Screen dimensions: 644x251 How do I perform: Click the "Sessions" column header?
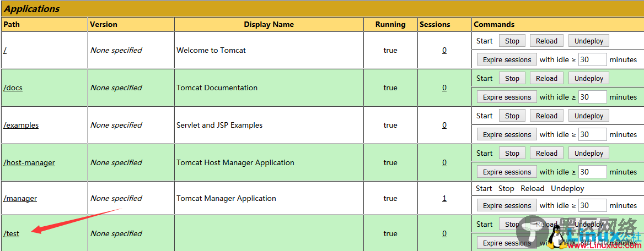(435, 25)
